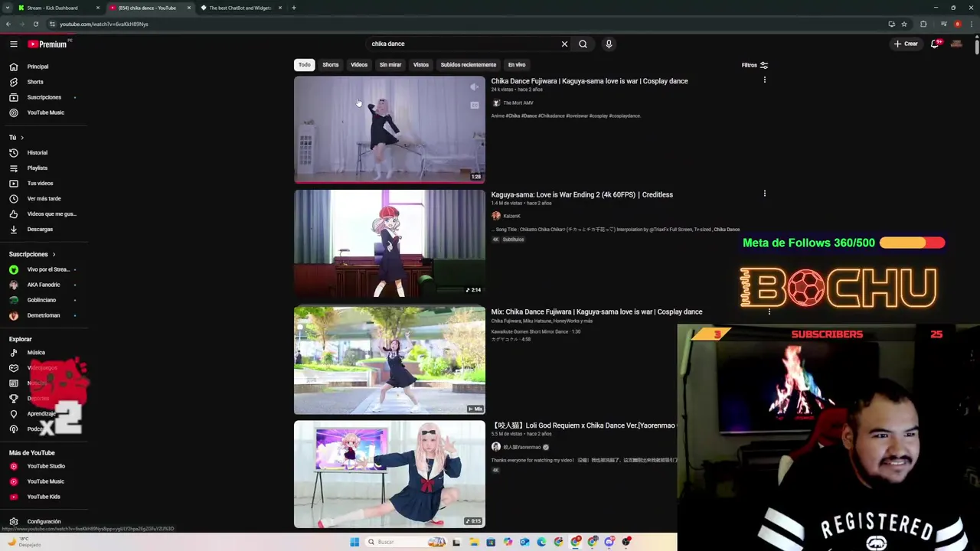Image resolution: width=980 pixels, height=551 pixels.
Task: Open the YouTube hamburger guide menu
Action: click(13, 44)
